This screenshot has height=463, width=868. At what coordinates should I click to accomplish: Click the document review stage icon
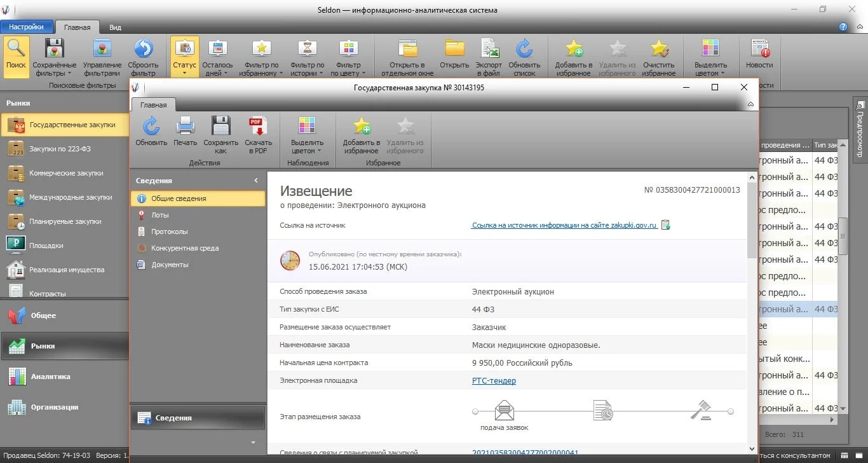click(x=602, y=410)
